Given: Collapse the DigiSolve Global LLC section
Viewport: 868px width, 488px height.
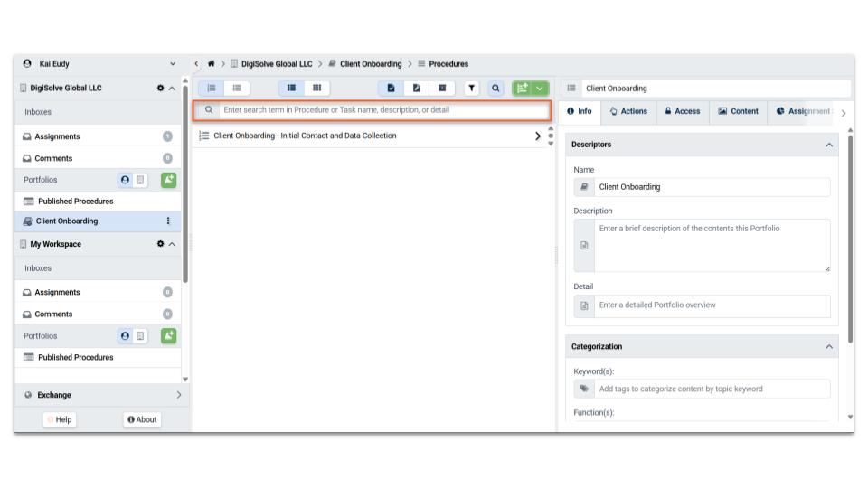Looking at the screenshot, I should point(172,88).
